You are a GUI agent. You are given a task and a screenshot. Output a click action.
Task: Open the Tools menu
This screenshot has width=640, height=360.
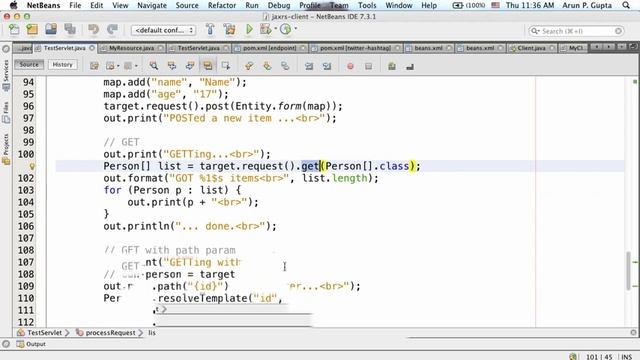pos(367,5)
